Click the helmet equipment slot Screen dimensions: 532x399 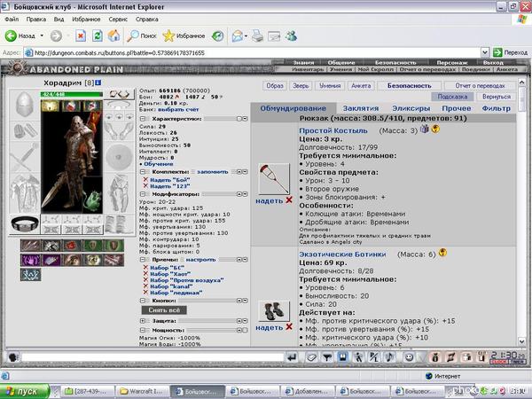click(25, 105)
